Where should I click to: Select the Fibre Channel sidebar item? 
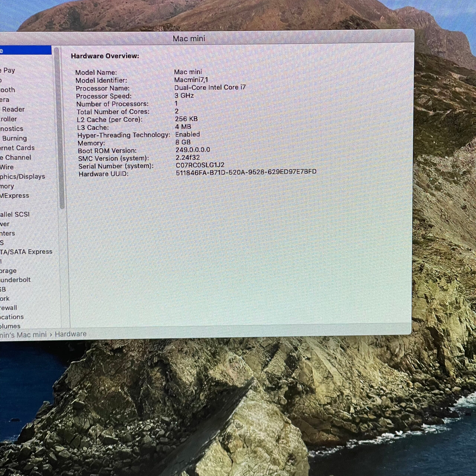pyautogui.click(x=16, y=157)
